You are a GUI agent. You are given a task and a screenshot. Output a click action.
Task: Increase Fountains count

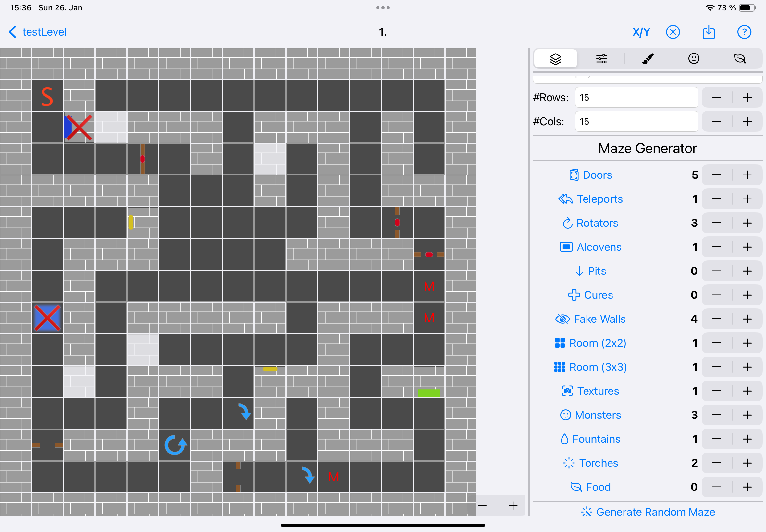click(x=747, y=439)
